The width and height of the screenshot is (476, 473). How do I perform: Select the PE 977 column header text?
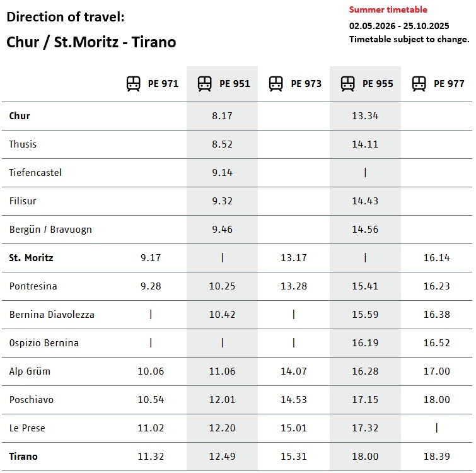tap(449, 83)
